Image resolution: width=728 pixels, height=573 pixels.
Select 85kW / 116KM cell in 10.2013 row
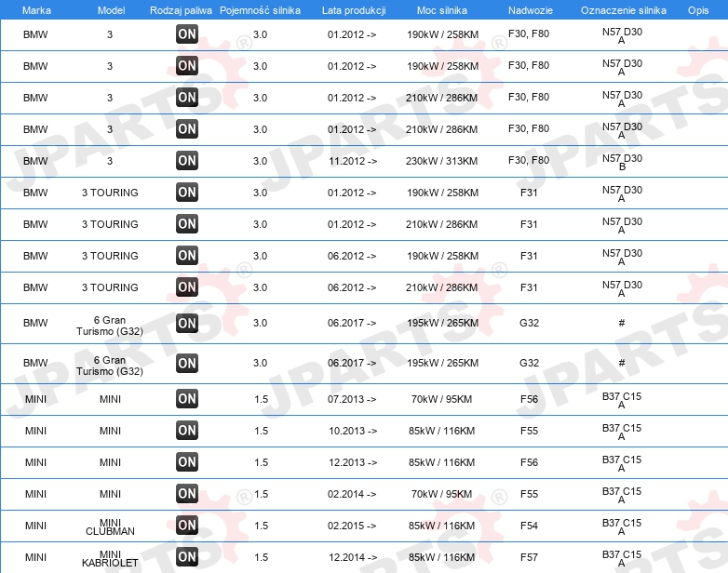441,431
